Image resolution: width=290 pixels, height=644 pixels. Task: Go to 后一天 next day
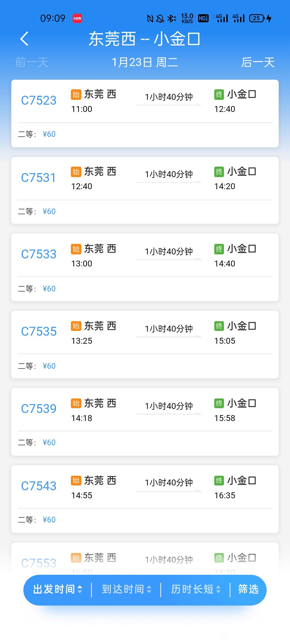(x=258, y=63)
